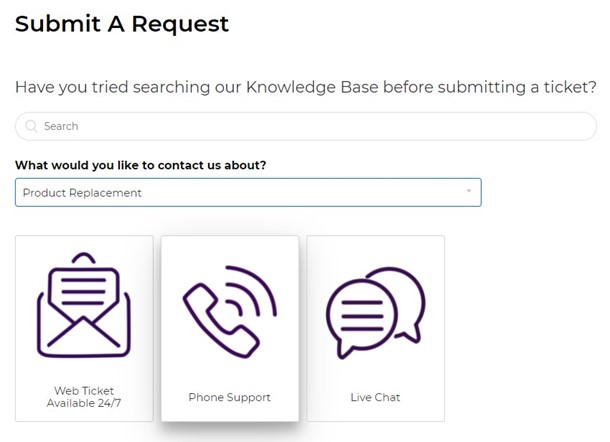This screenshot has width=610, height=442.
Task: Select the Live Chat label
Action: click(375, 397)
